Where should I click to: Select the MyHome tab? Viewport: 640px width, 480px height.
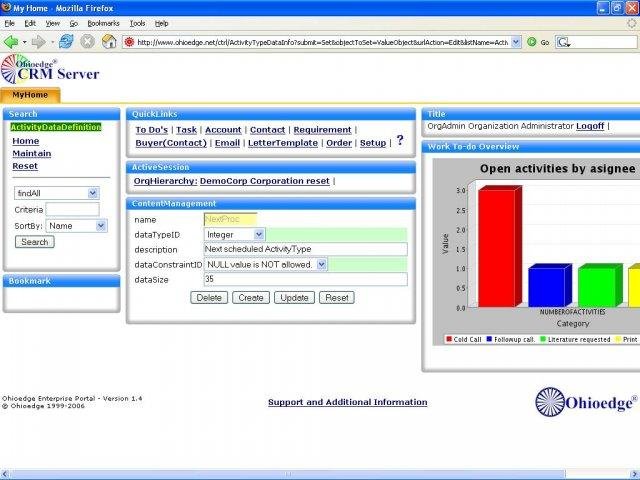point(30,95)
